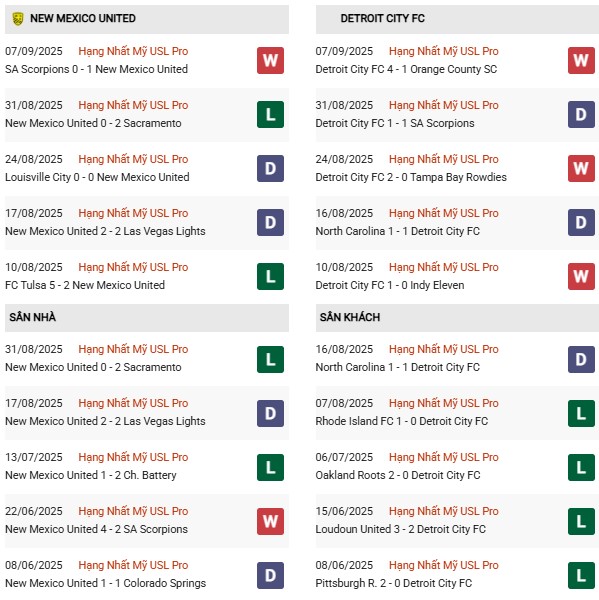Image resolution: width=599 pixels, height=600 pixels.
Task: Open the Oakland Roots 2-0 Detroit City FC result
Action: 398,475
